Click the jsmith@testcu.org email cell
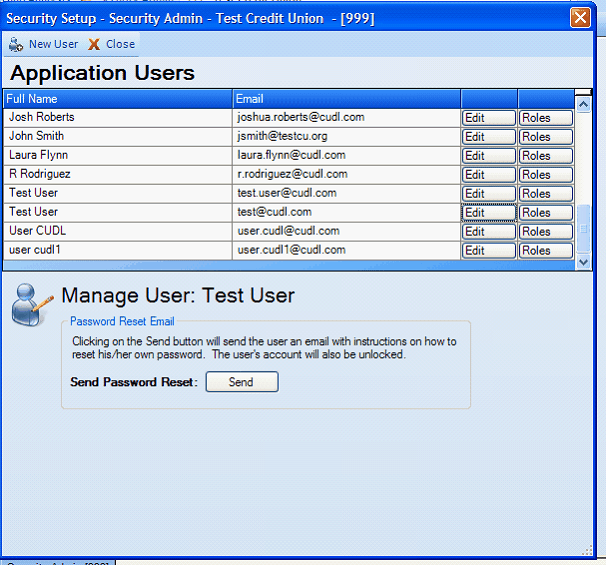 click(346, 137)
